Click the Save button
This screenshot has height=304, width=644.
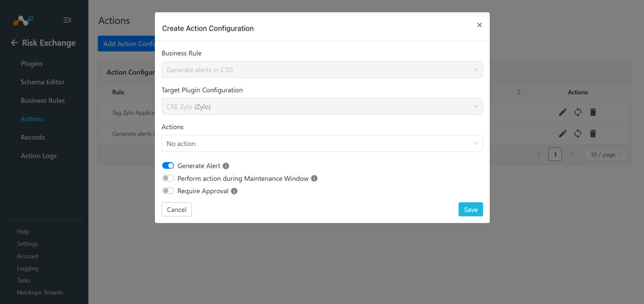471,210
